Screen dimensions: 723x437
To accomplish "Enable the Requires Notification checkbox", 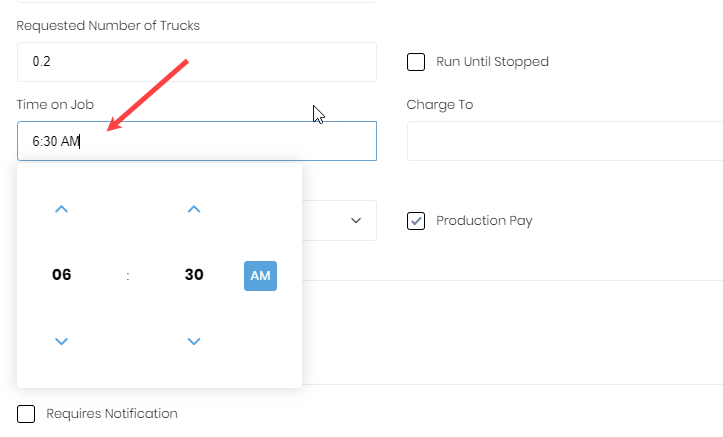I will (x=26, y=414).
